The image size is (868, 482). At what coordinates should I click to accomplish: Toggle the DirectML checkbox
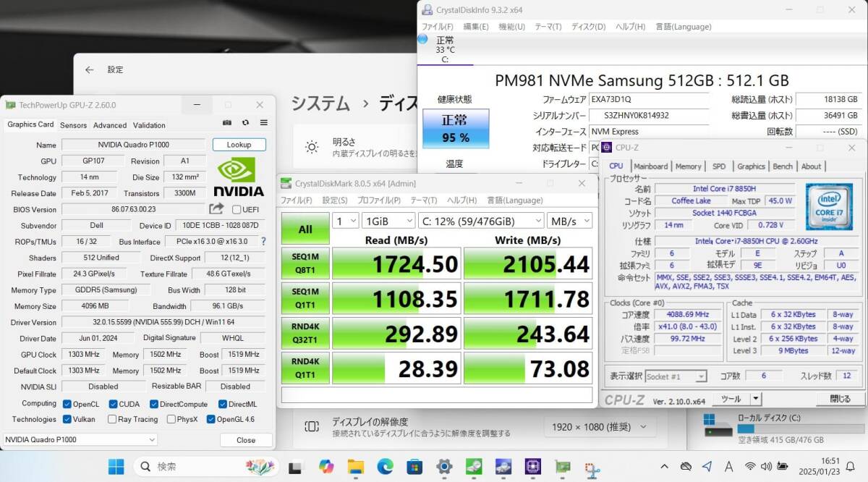pos(223,404)
